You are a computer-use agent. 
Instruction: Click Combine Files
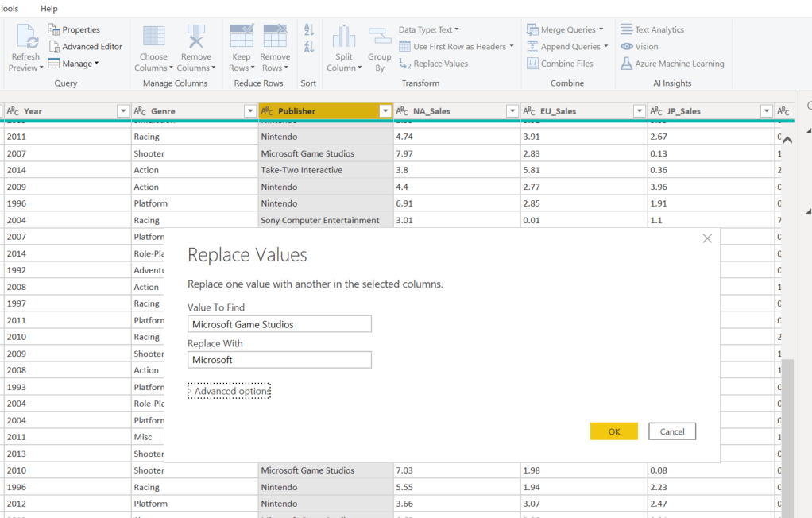click(560, 64)
